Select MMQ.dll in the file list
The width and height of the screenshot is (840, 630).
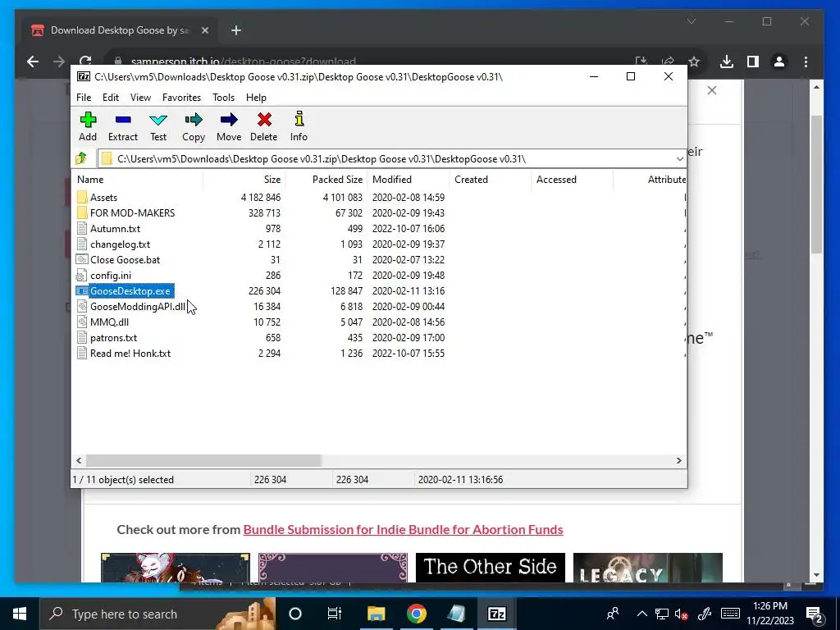click(109, 322)
